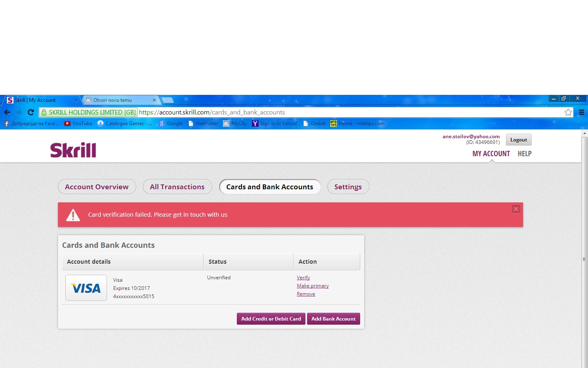Screen dimensions: 588x368
Task: Click MY ACCOUNT in the header
Action: tap(491, 154)
